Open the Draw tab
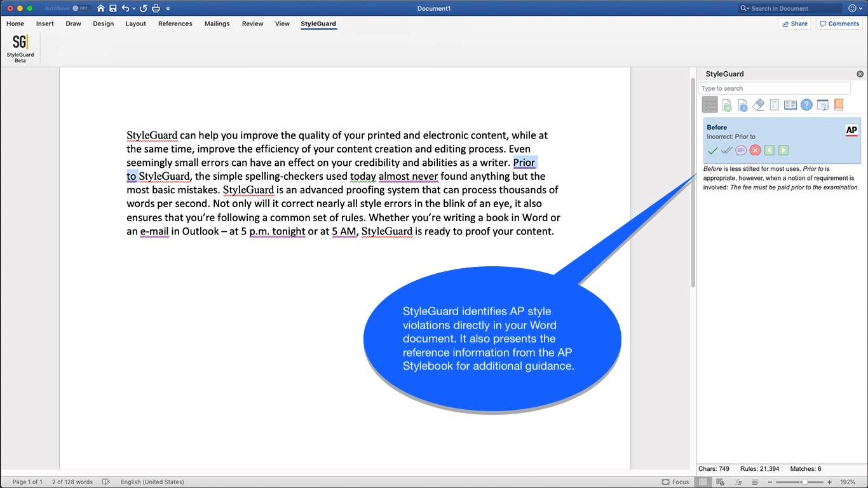 [x=74, y=24]
